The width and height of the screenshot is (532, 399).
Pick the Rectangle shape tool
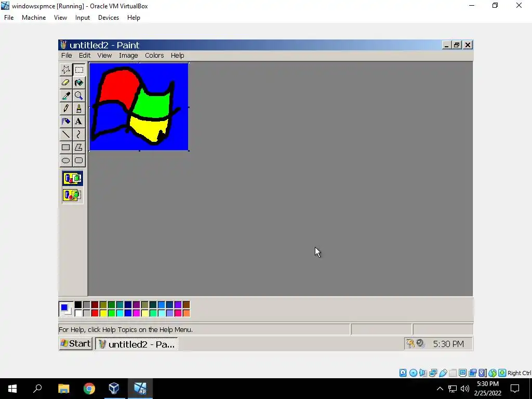point(66,147)
